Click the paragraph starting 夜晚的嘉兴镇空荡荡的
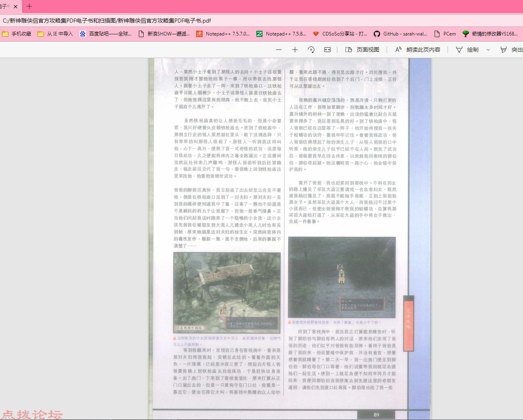 click(x=343, y=135)
